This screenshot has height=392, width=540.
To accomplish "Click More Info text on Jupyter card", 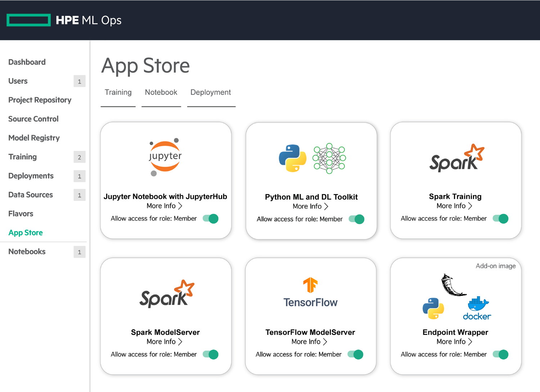I will 161,206.
